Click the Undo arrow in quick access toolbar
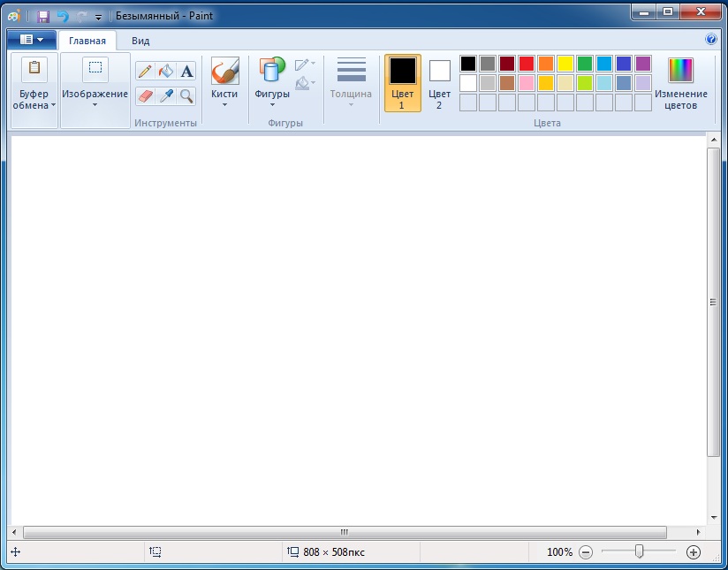The image size is (728, 570). [63, 17]
